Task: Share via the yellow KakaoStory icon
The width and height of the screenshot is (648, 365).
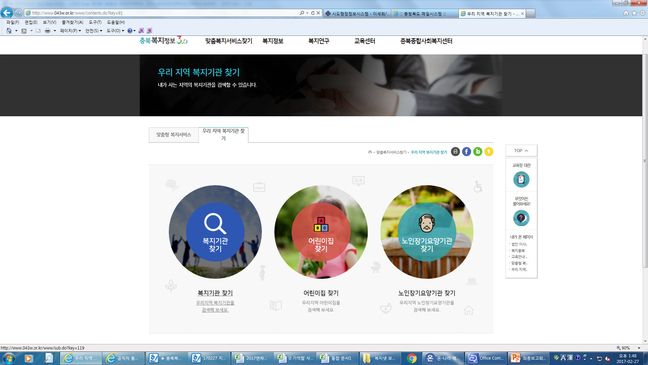Action: coord(488,152)
